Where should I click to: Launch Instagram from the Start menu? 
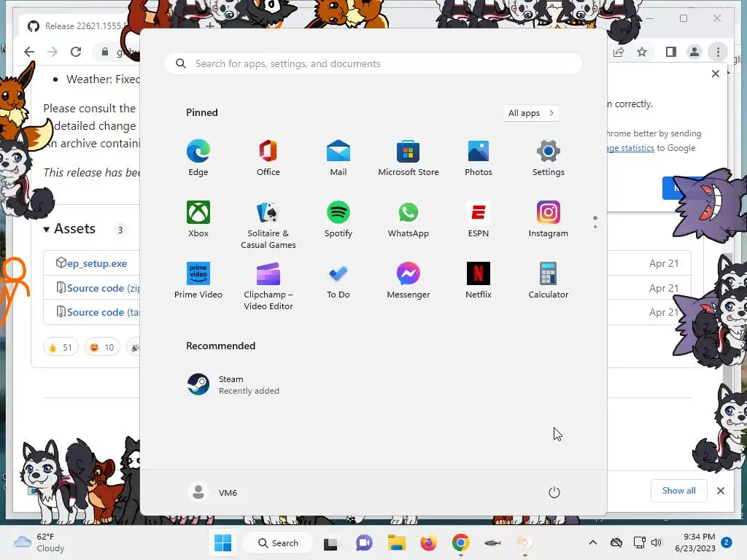pyautogui.click(x=549, y=219)
